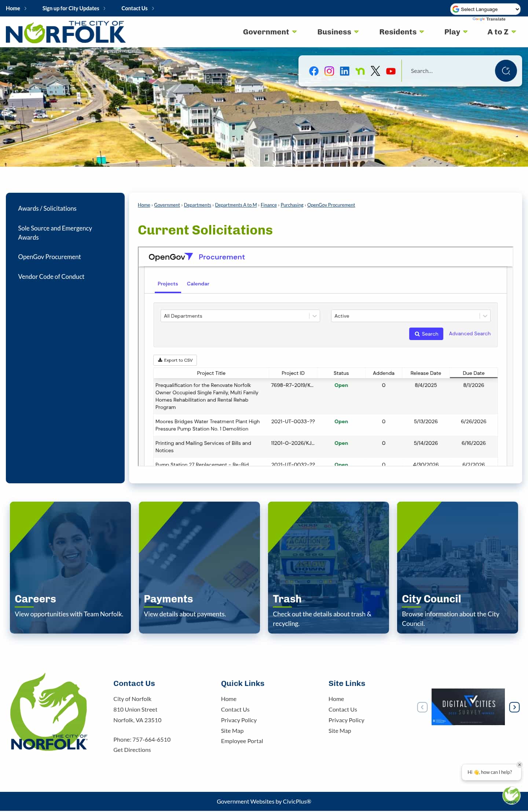The image size is (528, 812).
Task: Click Departments A to M breadcrumb
Action: click(236, 205)
